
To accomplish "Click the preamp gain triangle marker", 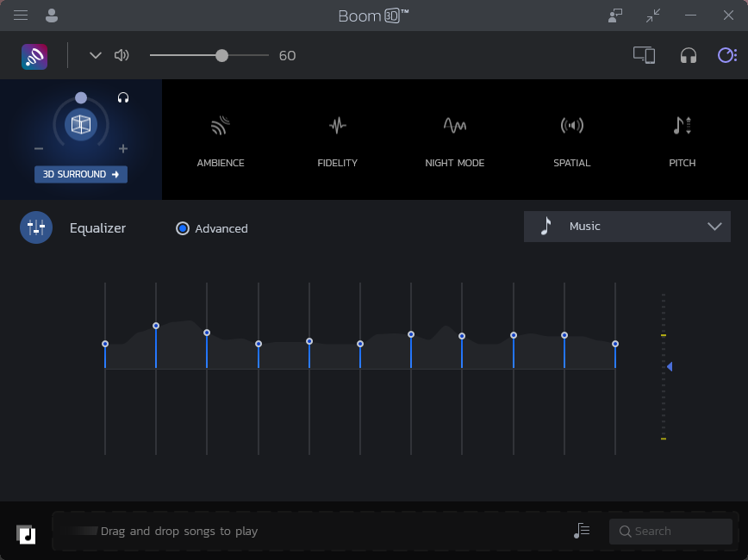I will pos(670,366).
